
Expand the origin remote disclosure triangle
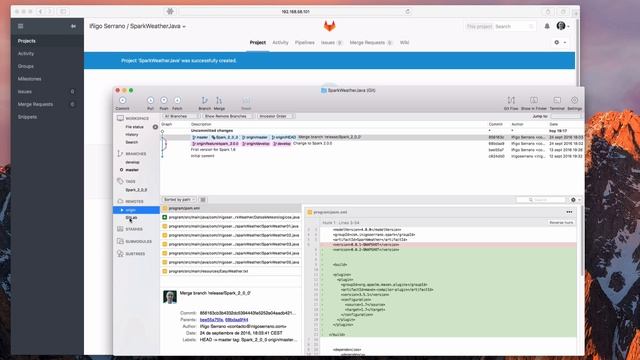pos(122,210)
